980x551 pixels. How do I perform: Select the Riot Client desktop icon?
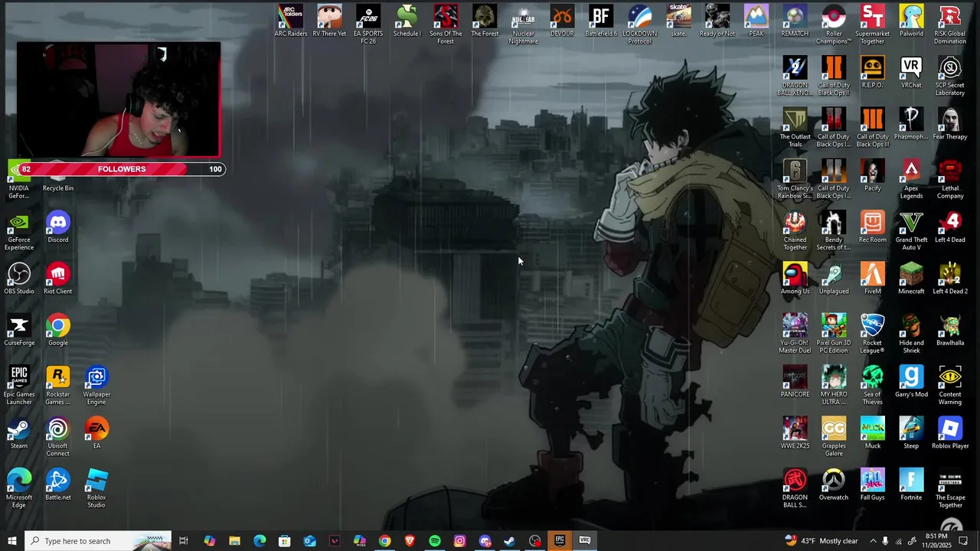(57, 279)
